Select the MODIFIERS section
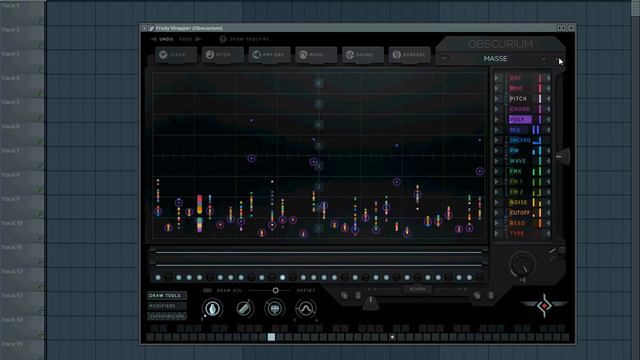The width and height of the screenshot is (640, 360). point(167,306)
